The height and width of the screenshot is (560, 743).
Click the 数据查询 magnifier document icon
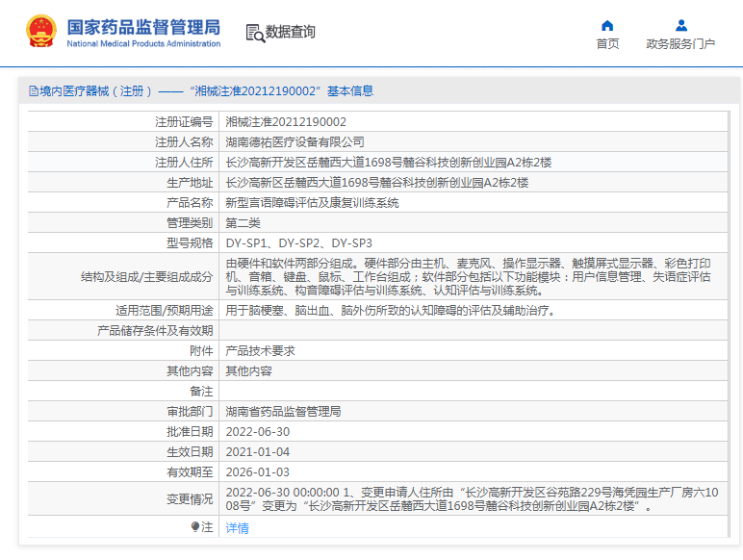255,33
